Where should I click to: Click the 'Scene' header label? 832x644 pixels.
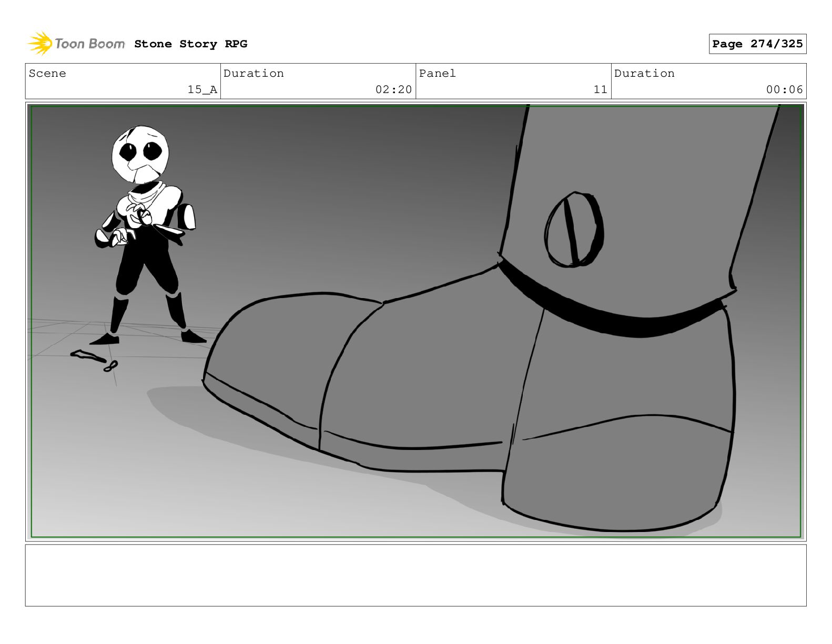[x=47, y=74]
